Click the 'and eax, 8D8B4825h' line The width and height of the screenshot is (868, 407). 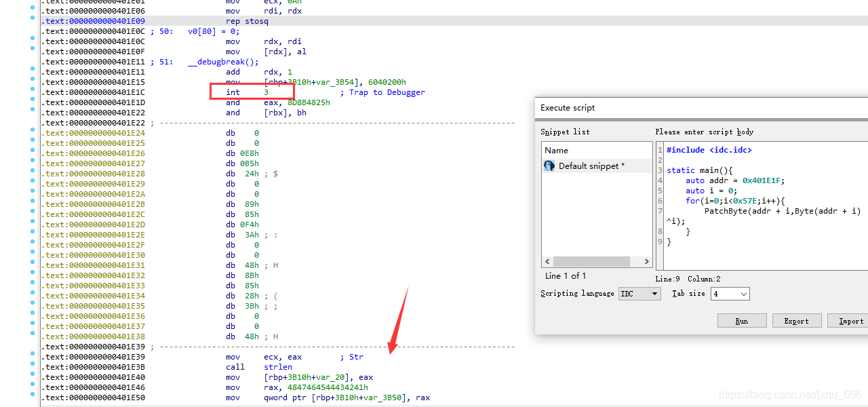coord(278,102)
